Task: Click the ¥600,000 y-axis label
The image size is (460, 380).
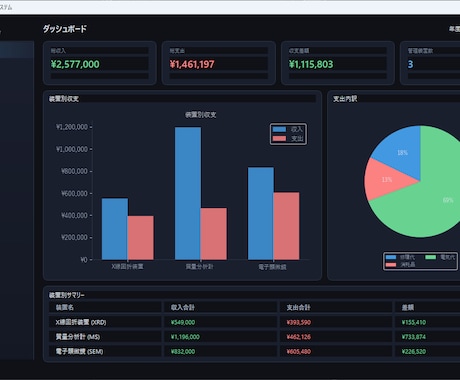Action: 74,193
